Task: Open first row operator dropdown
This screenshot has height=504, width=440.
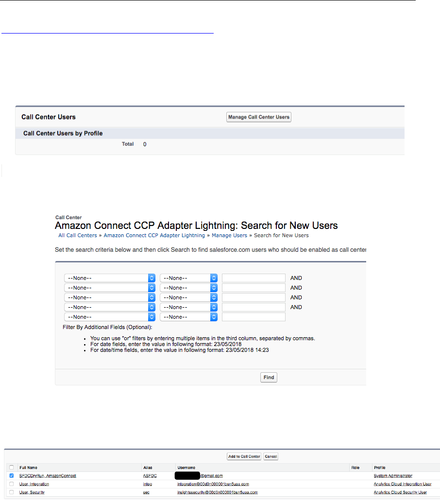Action: pos(188,278)
